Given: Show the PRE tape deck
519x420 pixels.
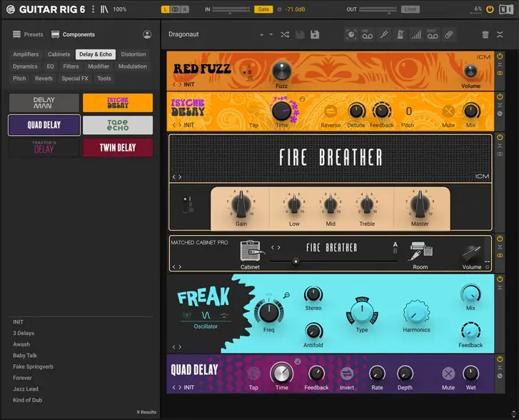Looking at the screenshot, I should pyautogui.click(x=368, y=34).
